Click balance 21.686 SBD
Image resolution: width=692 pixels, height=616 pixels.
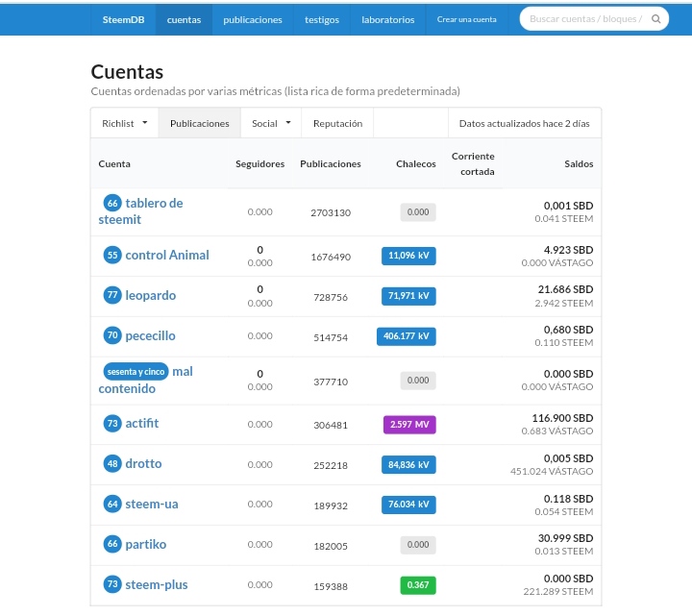tap(565, 289)
